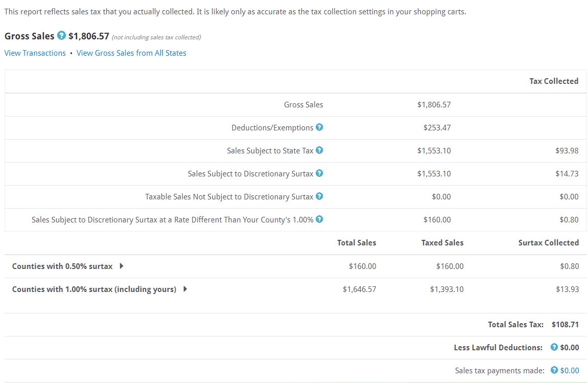Select the Surtax Collected column header
Viewport: 588px width, 383px height.
[548, 243]
